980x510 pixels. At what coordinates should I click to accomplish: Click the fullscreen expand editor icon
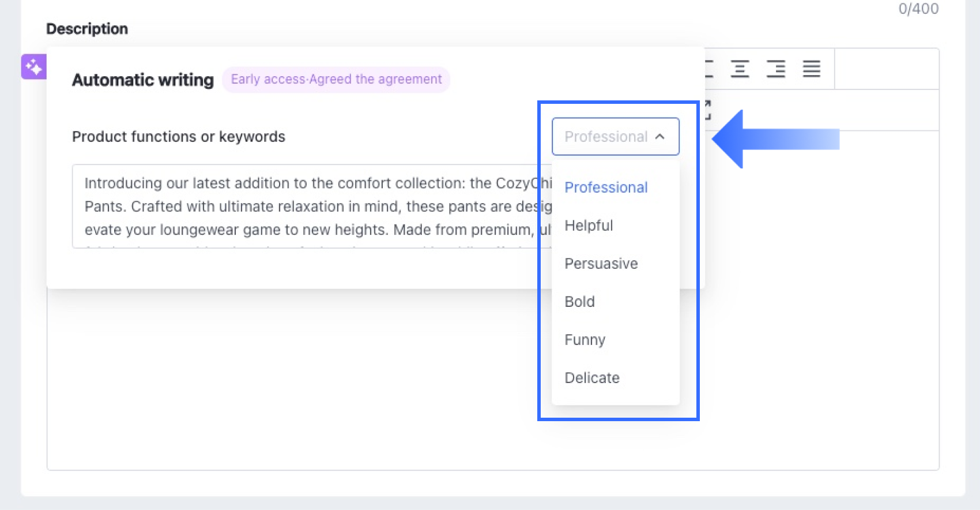coord(707,110)
